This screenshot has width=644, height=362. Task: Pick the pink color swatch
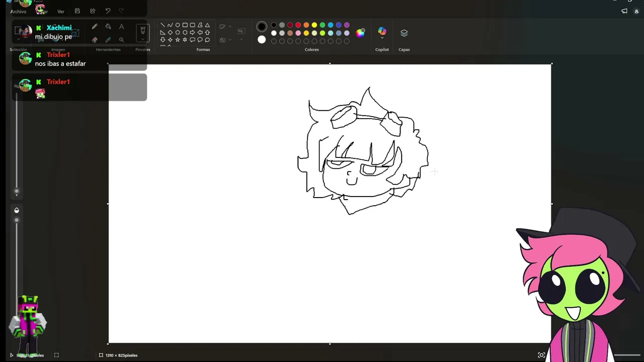298,33
